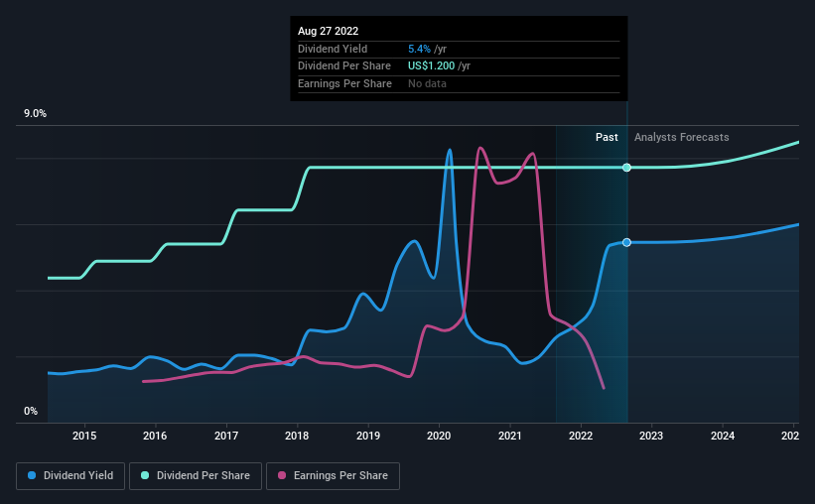Toggle the Dividend Per Share legend button
This screenshot has height=504, width=815.
click(x=196, y=476)
